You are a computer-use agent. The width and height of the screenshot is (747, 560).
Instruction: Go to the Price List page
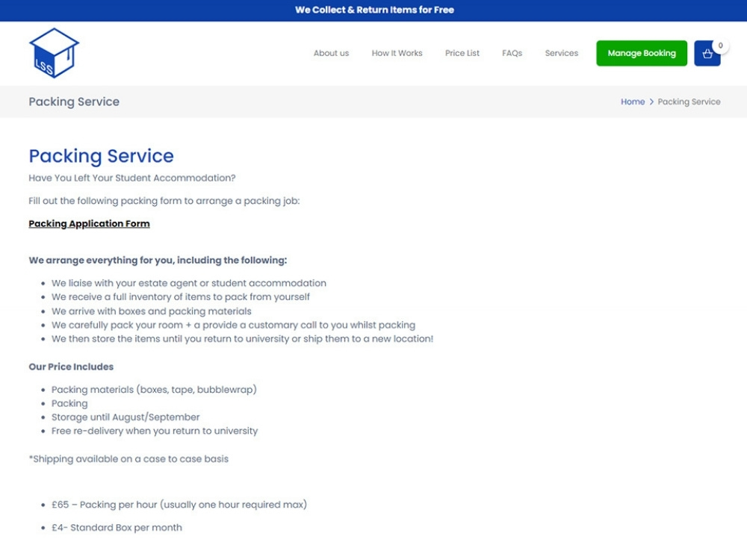(462, 53)
